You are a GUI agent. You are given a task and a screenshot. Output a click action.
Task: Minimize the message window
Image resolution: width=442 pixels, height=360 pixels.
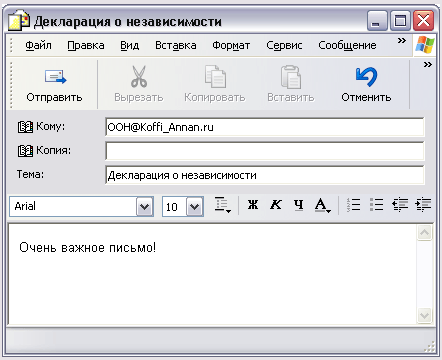377,21
